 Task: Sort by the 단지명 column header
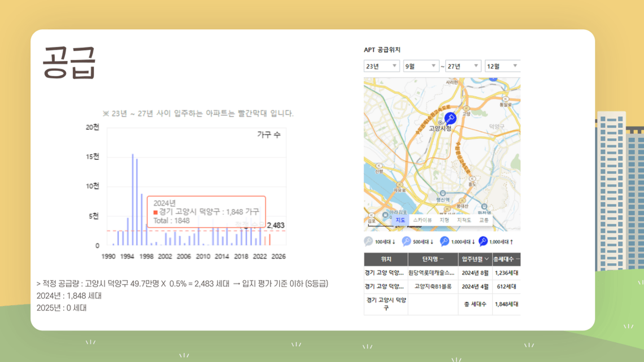pyautogui.click(x=433, y=259)
